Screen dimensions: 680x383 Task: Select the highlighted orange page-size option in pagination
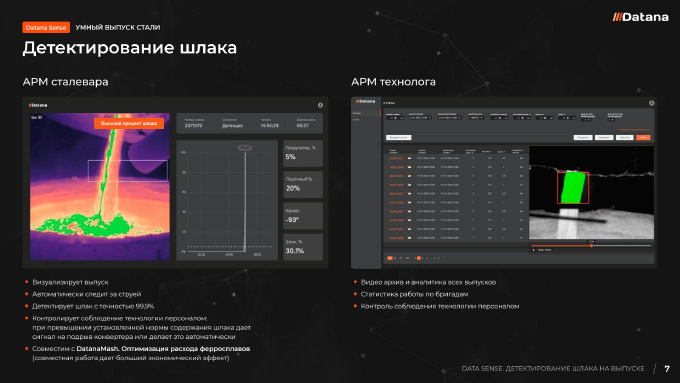pyautogui.click(x=390, y=258)
